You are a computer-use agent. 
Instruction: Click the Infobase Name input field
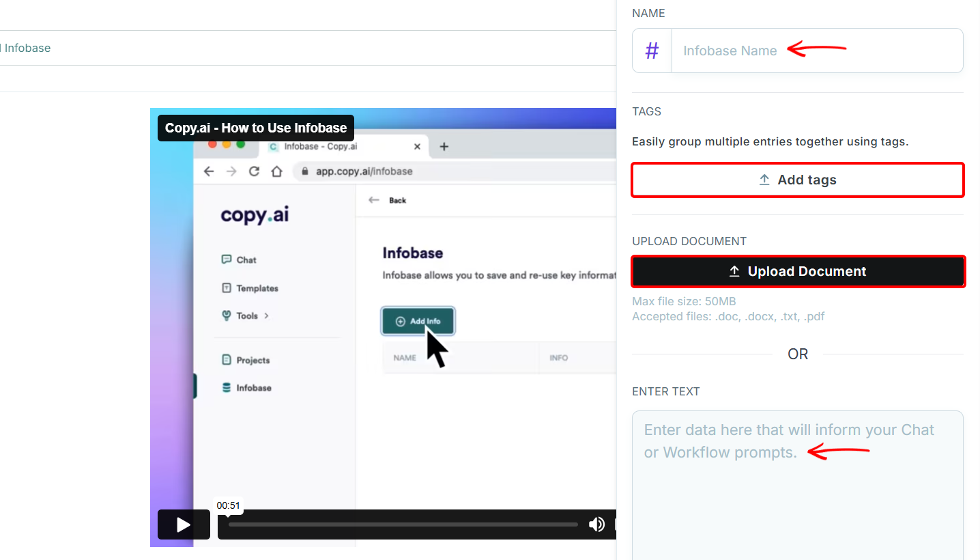817,51
